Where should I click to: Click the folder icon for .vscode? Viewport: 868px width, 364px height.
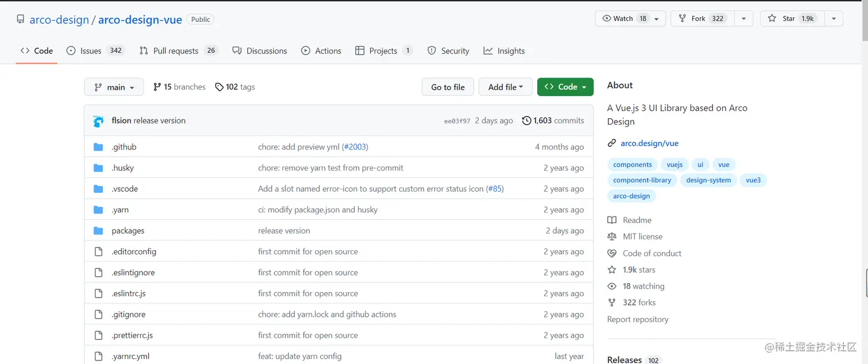tap(98, 189)
